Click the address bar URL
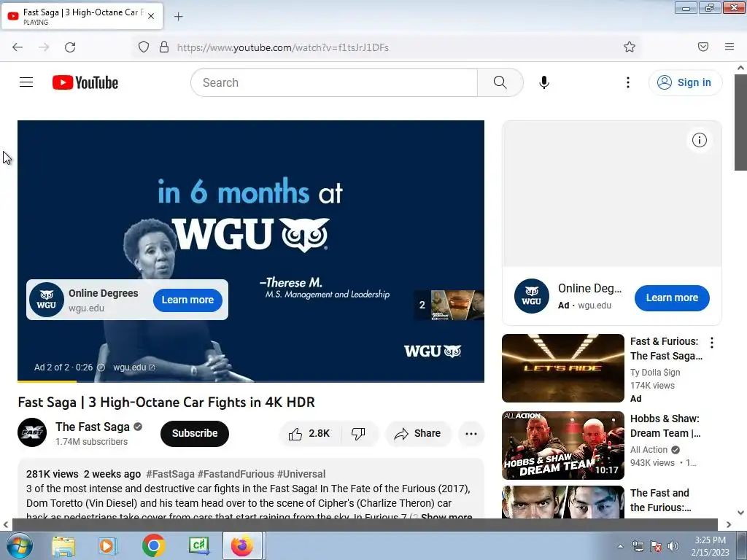The width and height of the screenshot is (747, 560). (x=283, y=47)
